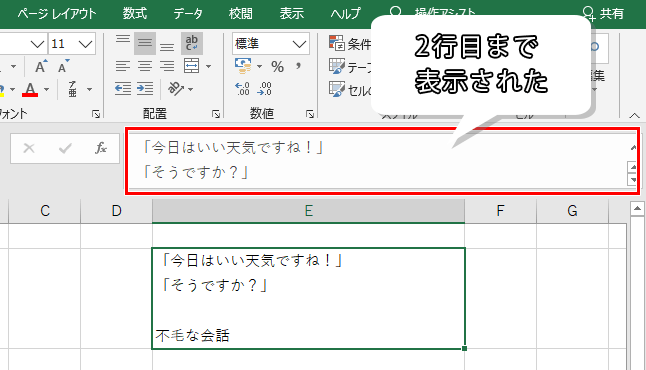Click the cell styles icon
646x370 pixels.
click(x=337, y=89)
